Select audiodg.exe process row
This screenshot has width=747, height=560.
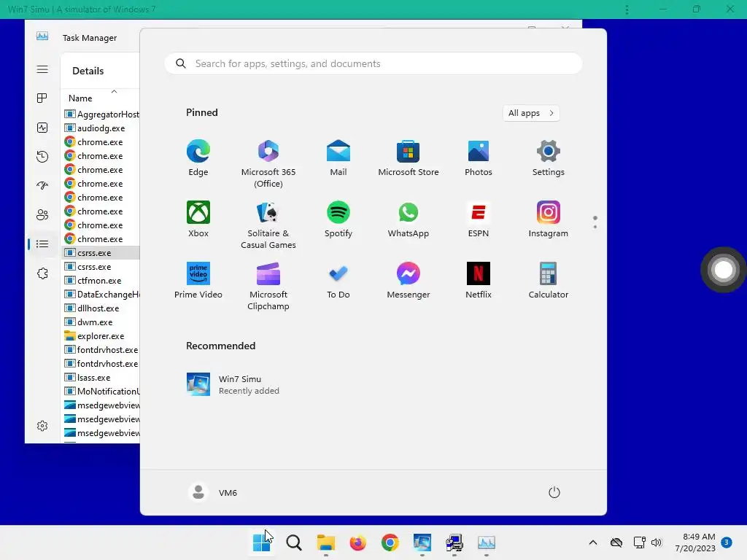(x=101, y=128)
